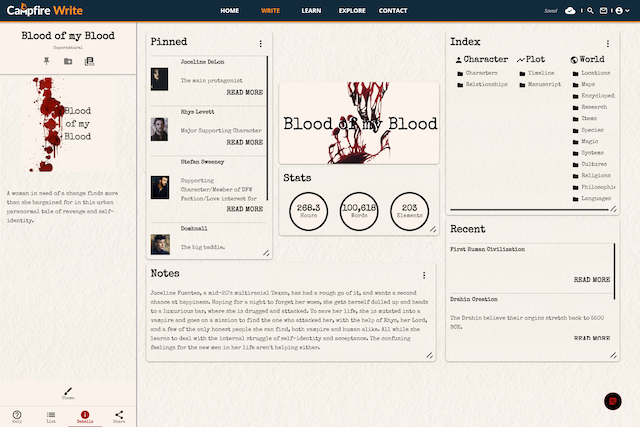Viewport: 640px width, 427px height.
Task: Click READ MORE for Rhys Levett
Action: pyautogui.click(x=244, y=142)
